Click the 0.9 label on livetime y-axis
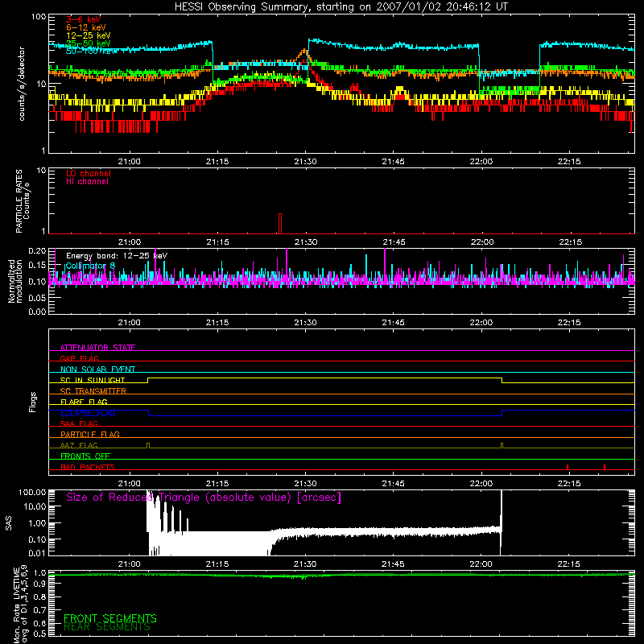 click(40, 584)
